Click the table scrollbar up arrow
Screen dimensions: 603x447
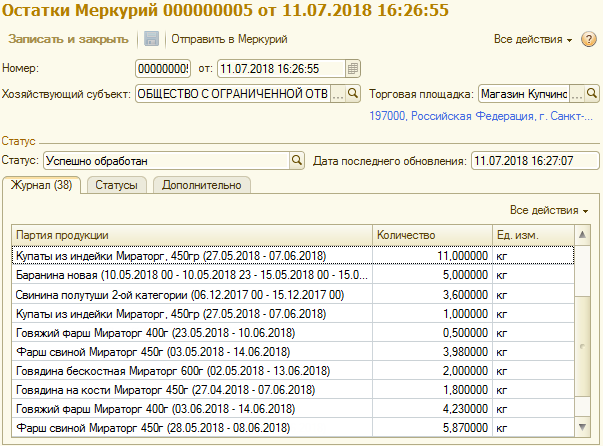(x=582, y=235)
